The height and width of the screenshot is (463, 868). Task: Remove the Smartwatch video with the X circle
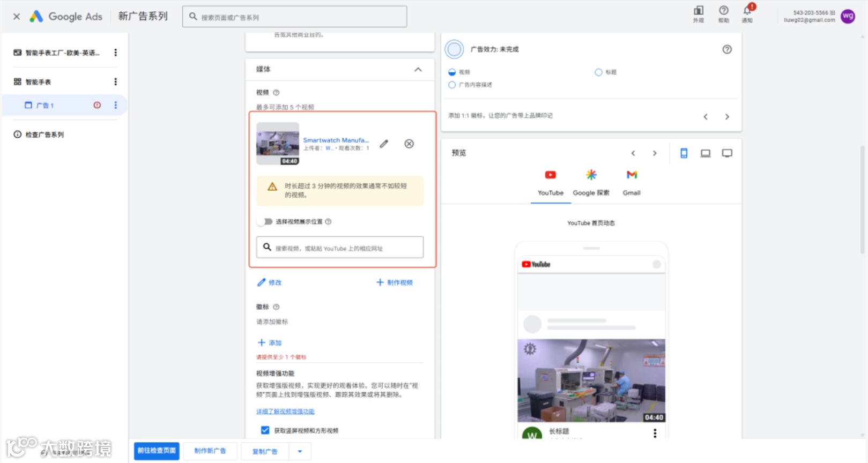(x=409, y=144)
